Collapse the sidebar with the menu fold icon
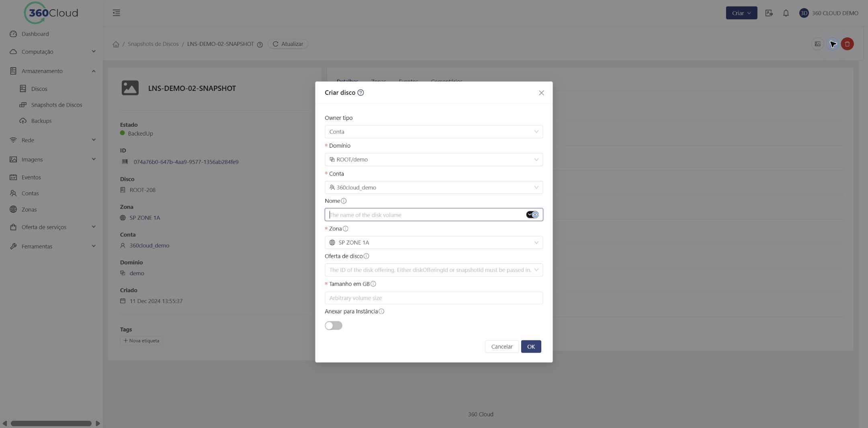The image size is (868, 428). pyautogui.click(x=116, y=13)
